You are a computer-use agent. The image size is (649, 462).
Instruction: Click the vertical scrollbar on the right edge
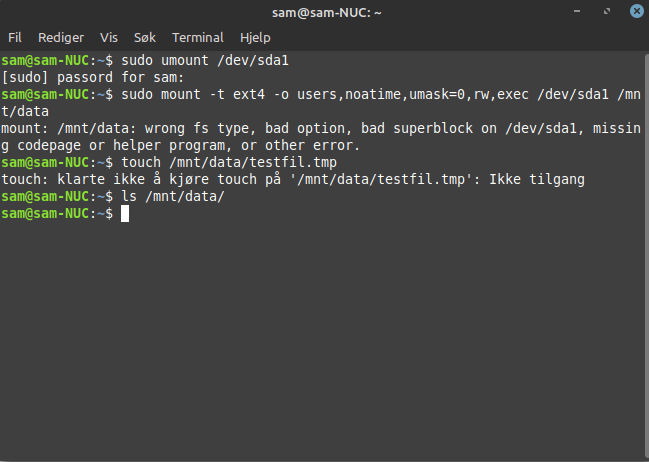click(x=647, y=256)
